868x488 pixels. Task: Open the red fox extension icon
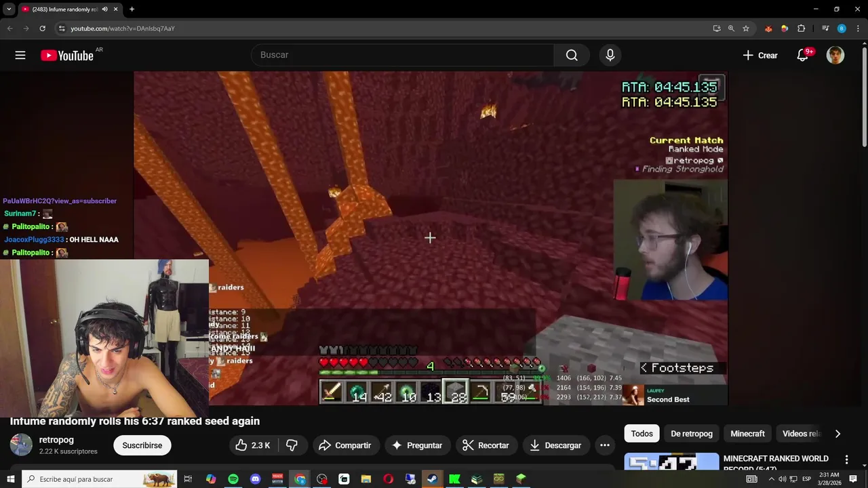768,28
